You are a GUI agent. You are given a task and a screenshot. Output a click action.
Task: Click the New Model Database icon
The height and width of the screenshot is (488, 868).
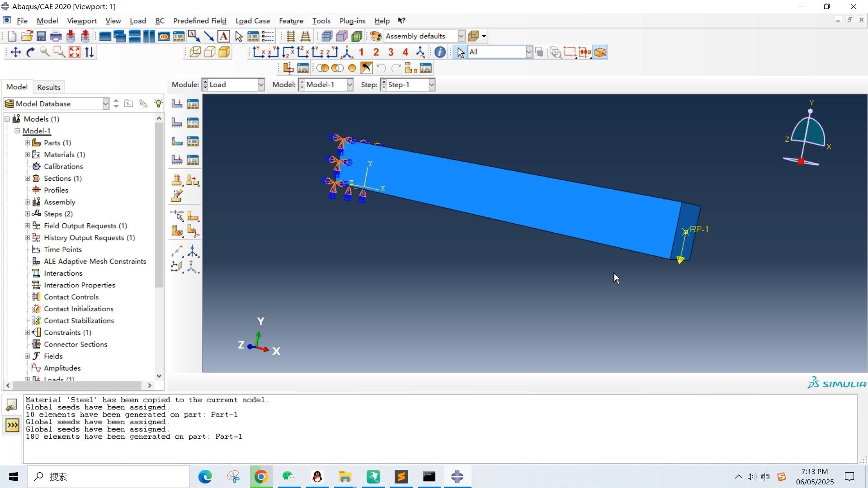[12, 37]
